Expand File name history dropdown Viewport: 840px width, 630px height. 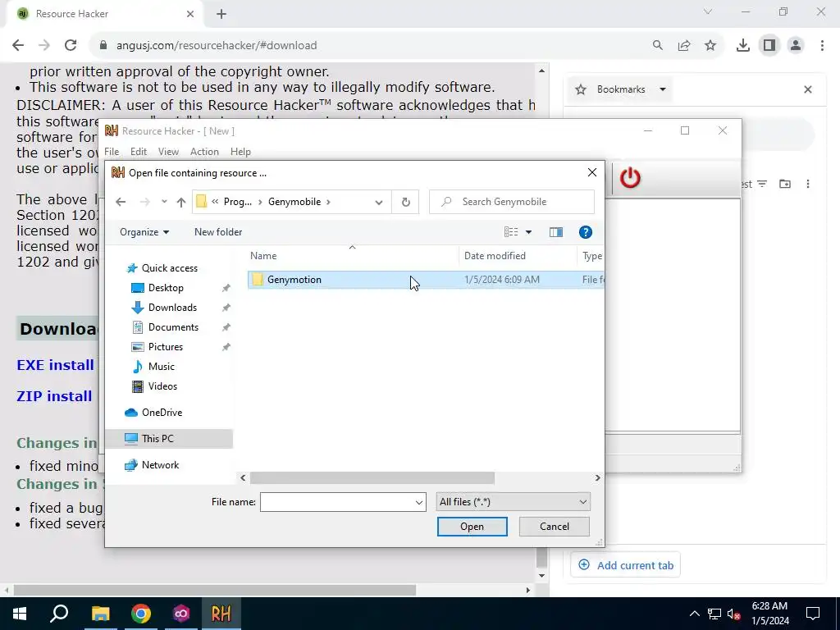click(419, 503)
